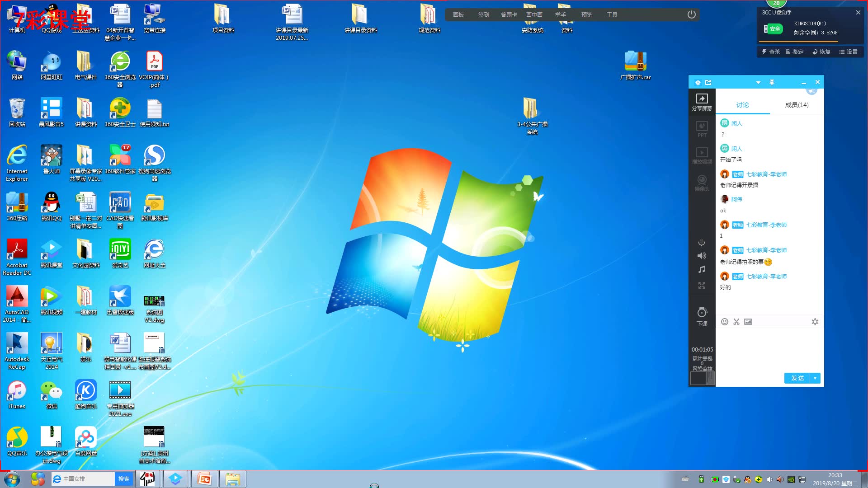Open the title bar dropdown arrow menu
The image size is (868, 488).
[x=758, y=82]
